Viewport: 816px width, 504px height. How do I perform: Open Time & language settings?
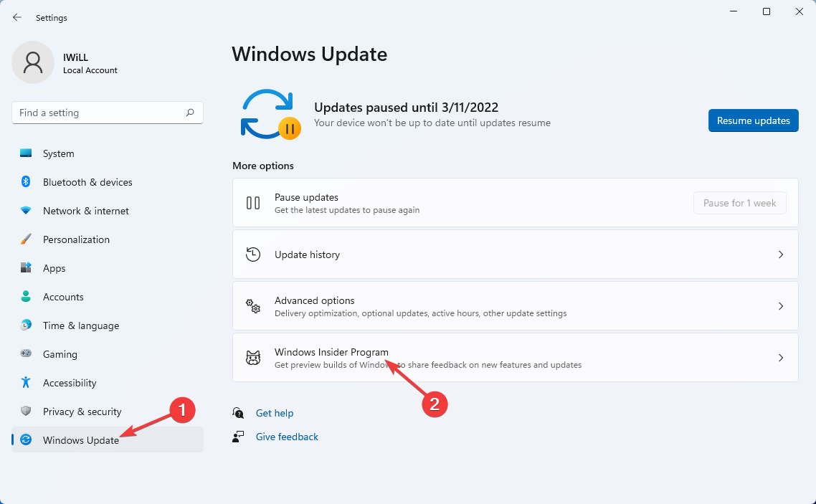pyautogui.click(x=108, y=325)
